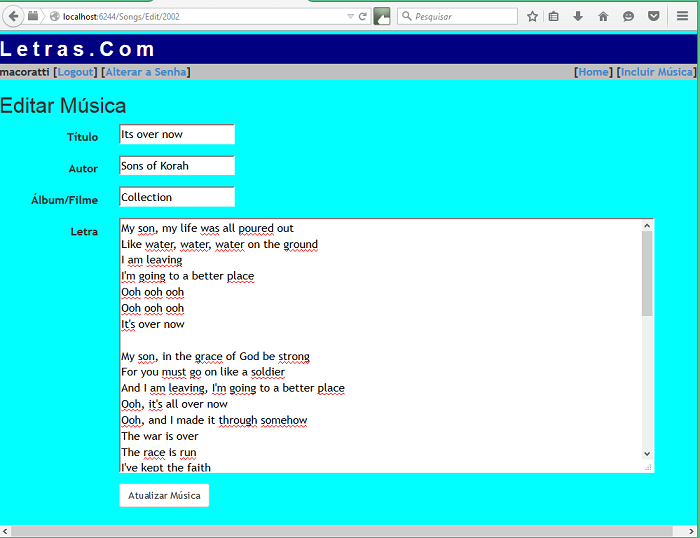Edit the Álbum/Filme field
The width and height of the screenshot is (700, 538).
click(177, 197)
